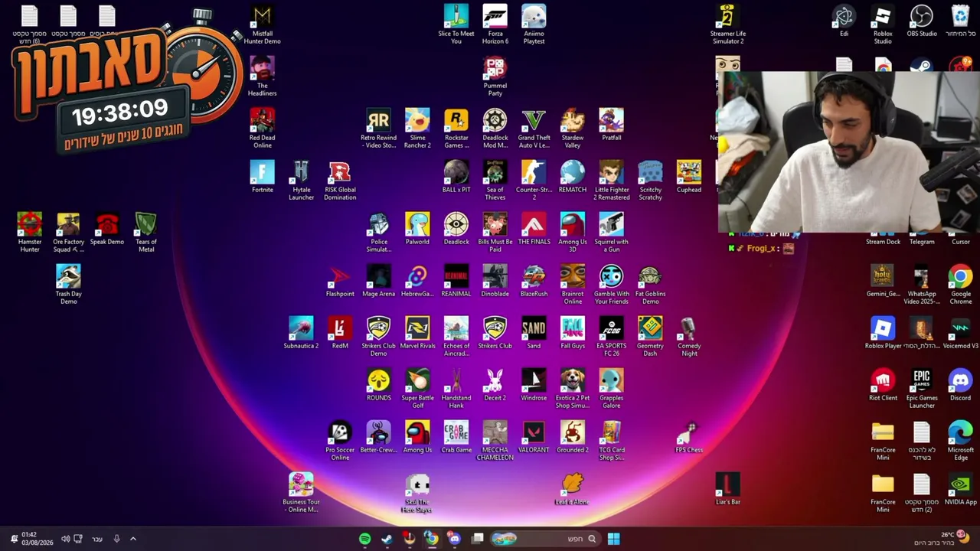The width and height of the screenshot is (980, 551).
Task: Launch Spotify from the taskbar
Action: (x=364, y=539)
